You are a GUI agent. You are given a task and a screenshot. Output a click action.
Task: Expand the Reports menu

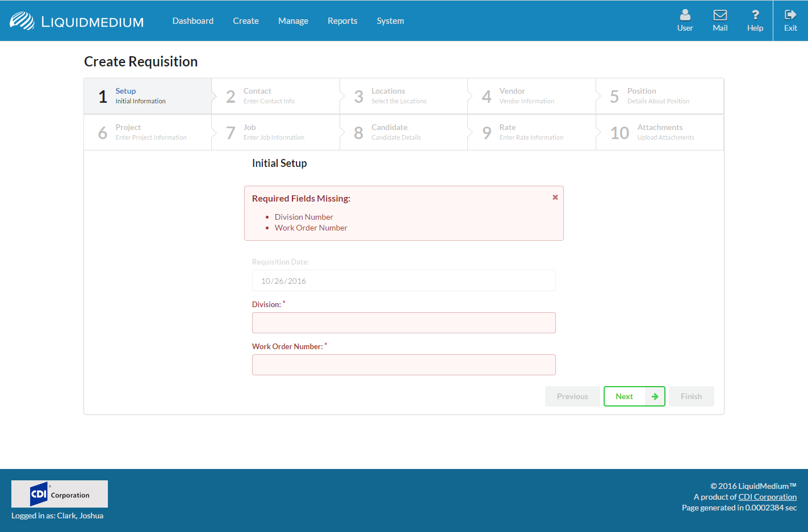[342, 21]
